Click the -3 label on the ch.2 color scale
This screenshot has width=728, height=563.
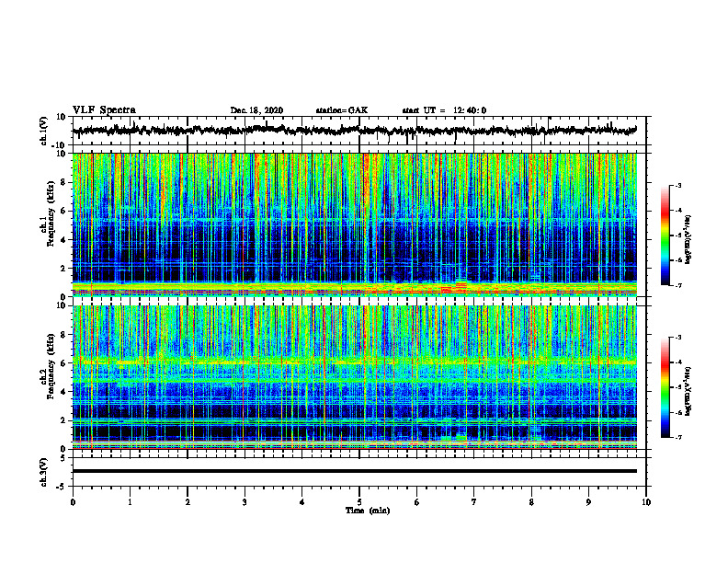[677, 338]
